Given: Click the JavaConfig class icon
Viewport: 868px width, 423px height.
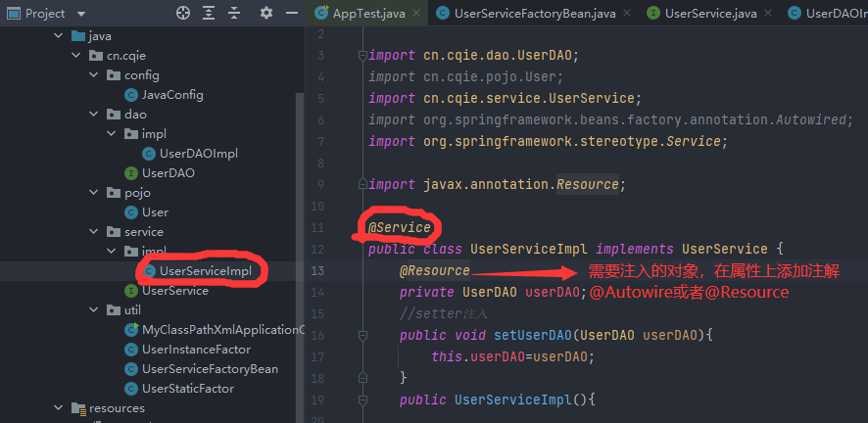Looking at the screenshot, I should click(131, 95).
